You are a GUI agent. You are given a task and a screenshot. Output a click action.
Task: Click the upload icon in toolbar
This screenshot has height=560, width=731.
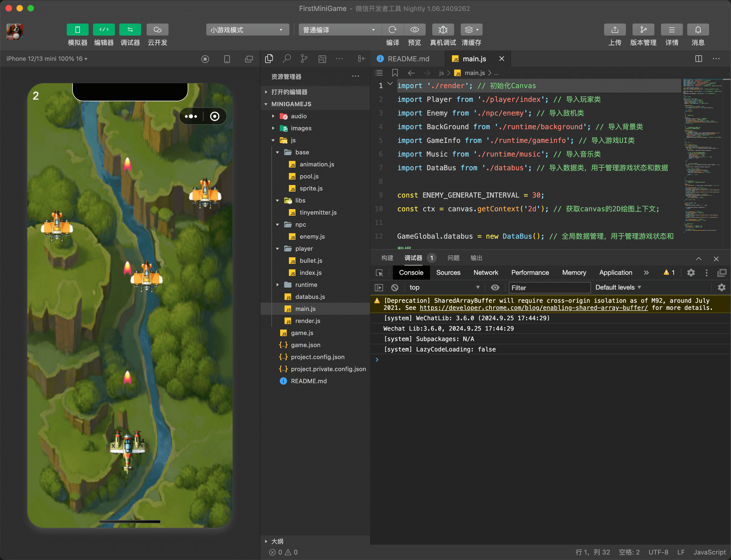[615, 30]
